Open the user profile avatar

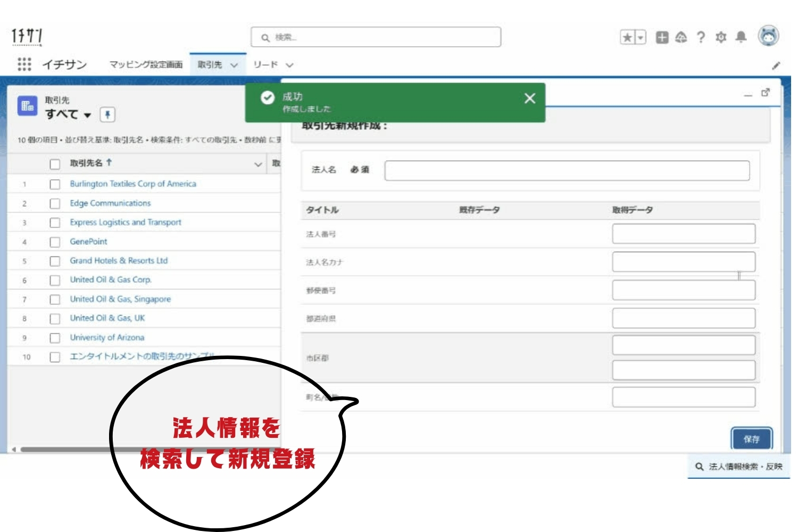(768, 36)
